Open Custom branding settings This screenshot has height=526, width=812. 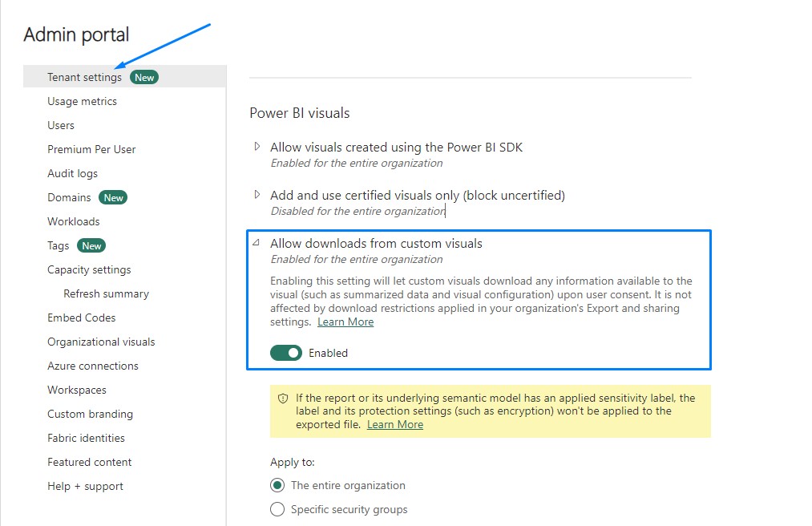[x=90, y=415]
